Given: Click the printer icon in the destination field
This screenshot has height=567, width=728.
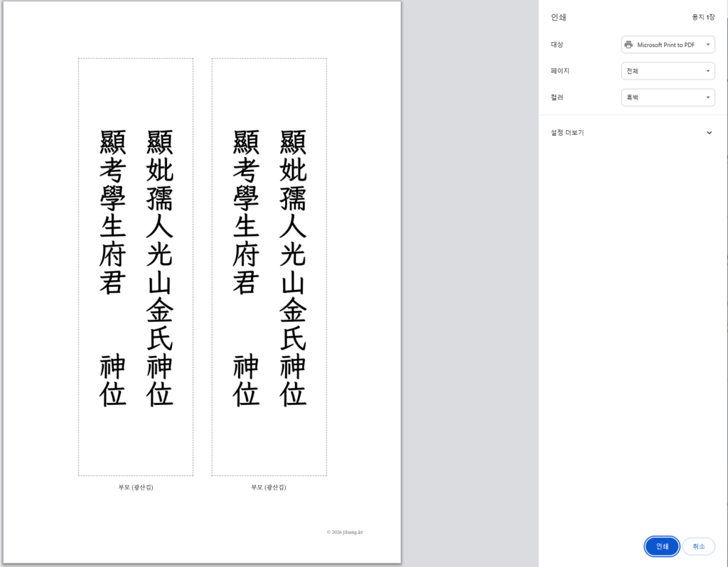Looking at the screenshot, I should tap(628, 45).
